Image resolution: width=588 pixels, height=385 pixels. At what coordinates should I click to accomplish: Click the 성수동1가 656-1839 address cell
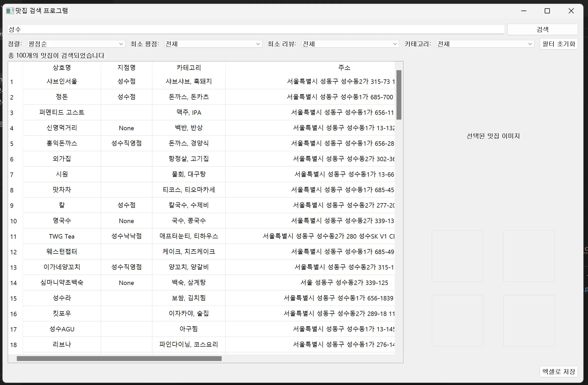coord(310,298)
